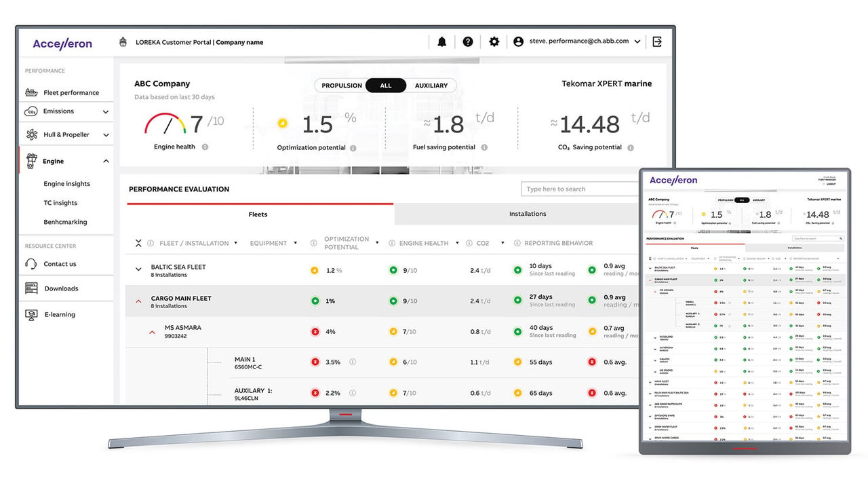Viewport: 868px width, 488px height.
Task: Expand the BALTIC SEA FLEET row
Action: tap(138, 270)
